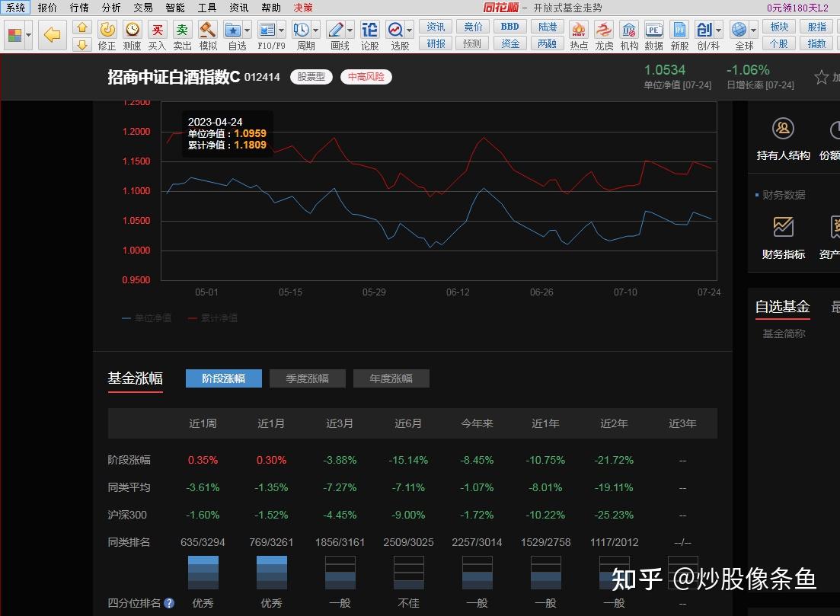Open the 热点 hot topics icon
This screenshot has height=616, width=840.
pyautogui.click(x=579, y=35)
